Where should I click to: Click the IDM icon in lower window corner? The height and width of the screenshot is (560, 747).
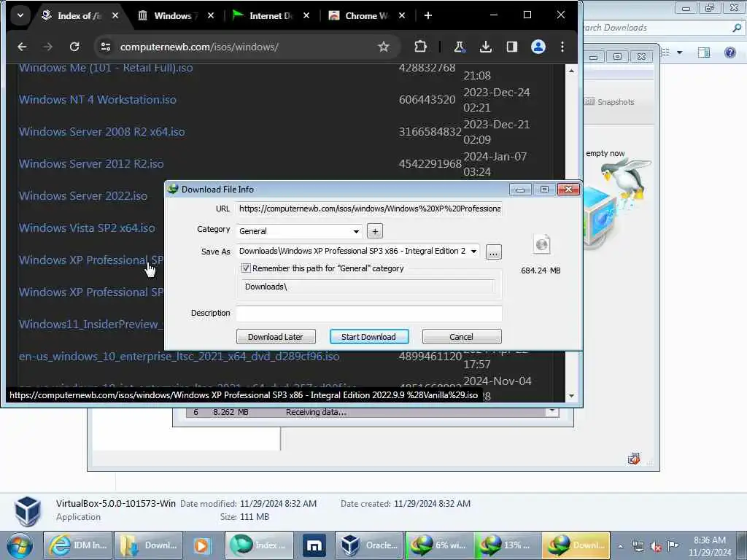tap(634, 459)
